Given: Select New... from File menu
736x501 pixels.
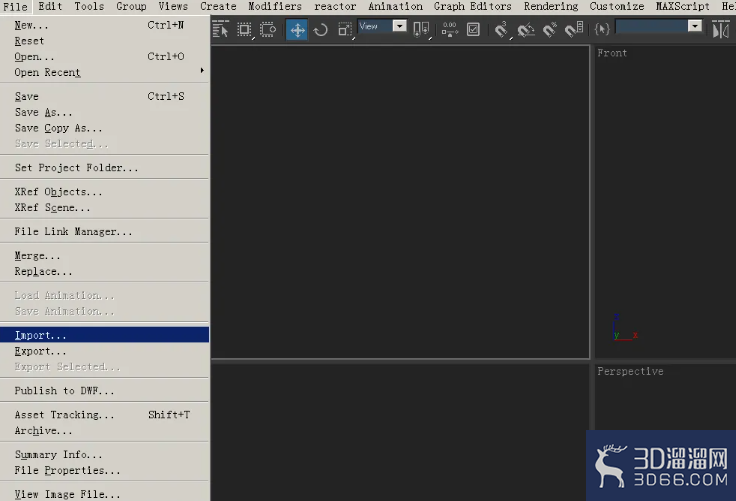Looking at the screenshot, I should click(105, 25).
